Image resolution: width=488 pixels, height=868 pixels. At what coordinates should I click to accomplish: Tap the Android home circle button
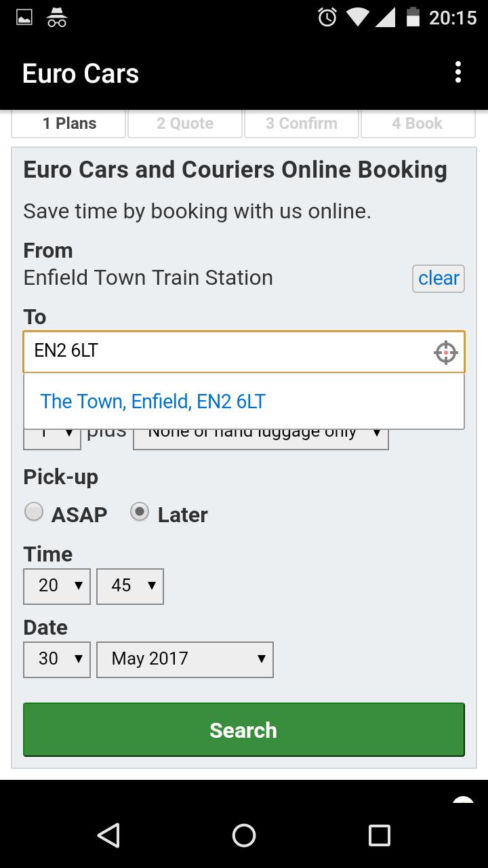(244, 835)
